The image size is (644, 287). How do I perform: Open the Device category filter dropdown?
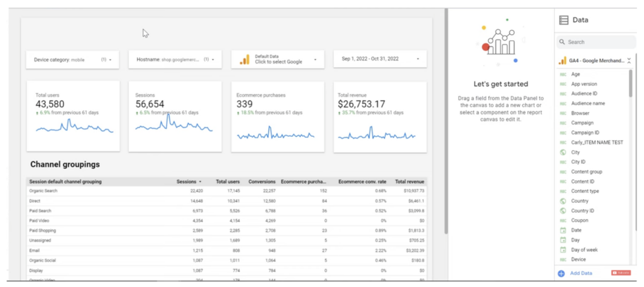[x=73, y=60]
